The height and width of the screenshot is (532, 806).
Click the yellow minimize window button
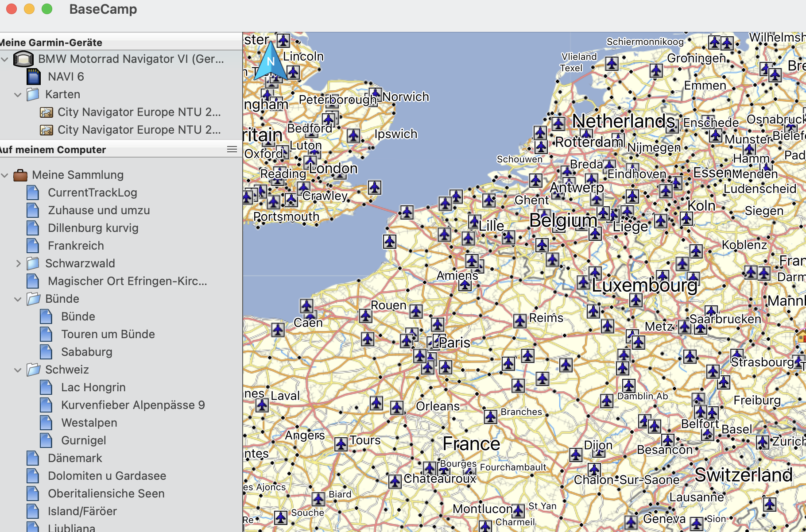[29, 9]
